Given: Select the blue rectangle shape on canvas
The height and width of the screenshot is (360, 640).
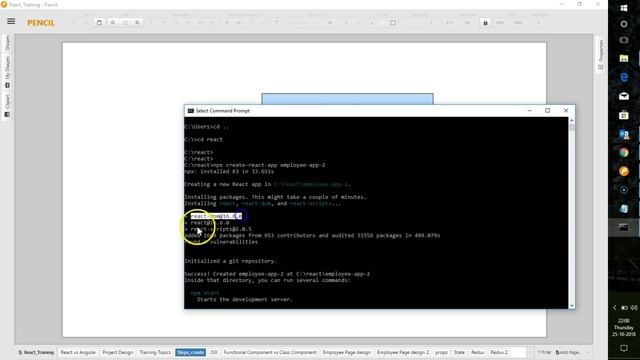Looking at the screenshot, I should pos(347,99).
